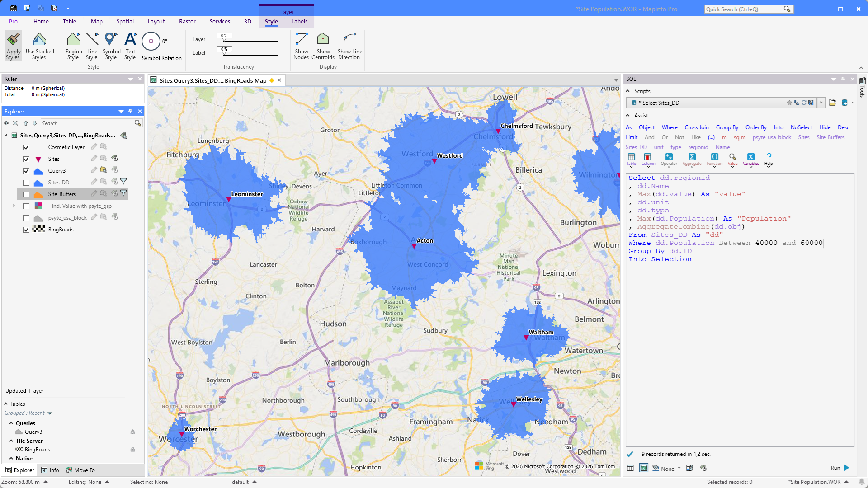
Task: Turn off the BingRoads layer checkbox
Action: point(26,230)
